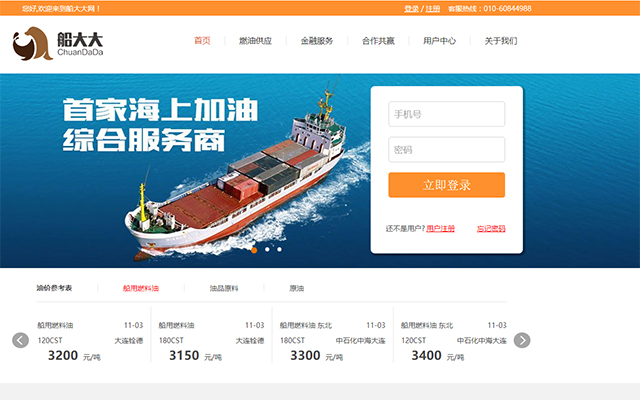This screenshot has height=400, width=640.
Task: Switch to the 原油 price tab
Action: tap(296, 288)
